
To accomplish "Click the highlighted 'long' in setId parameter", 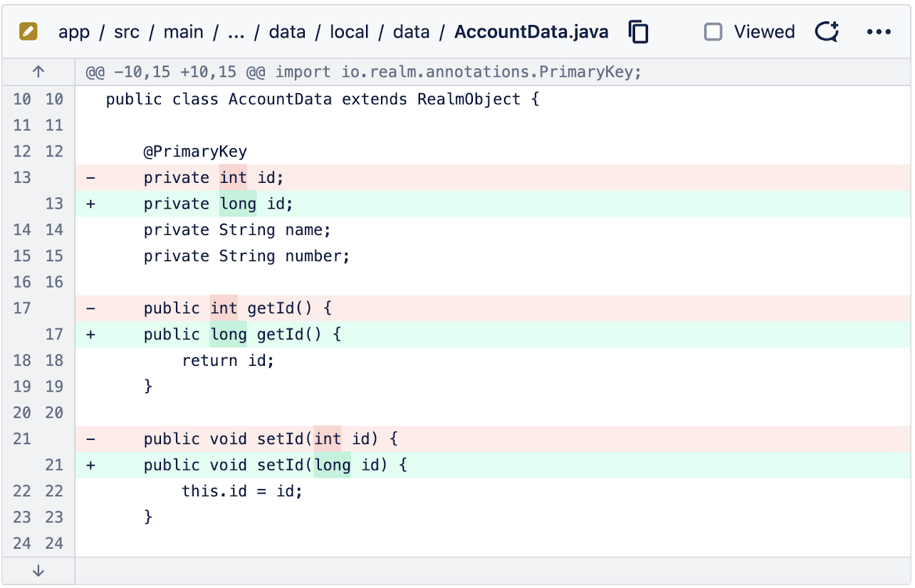I will coord(333,465).
